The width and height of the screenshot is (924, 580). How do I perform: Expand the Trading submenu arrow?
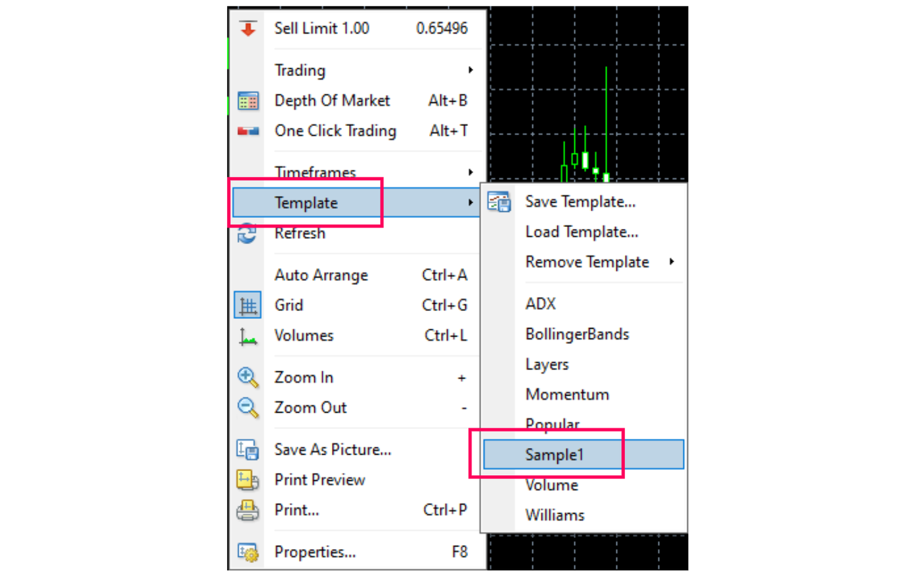471,70
